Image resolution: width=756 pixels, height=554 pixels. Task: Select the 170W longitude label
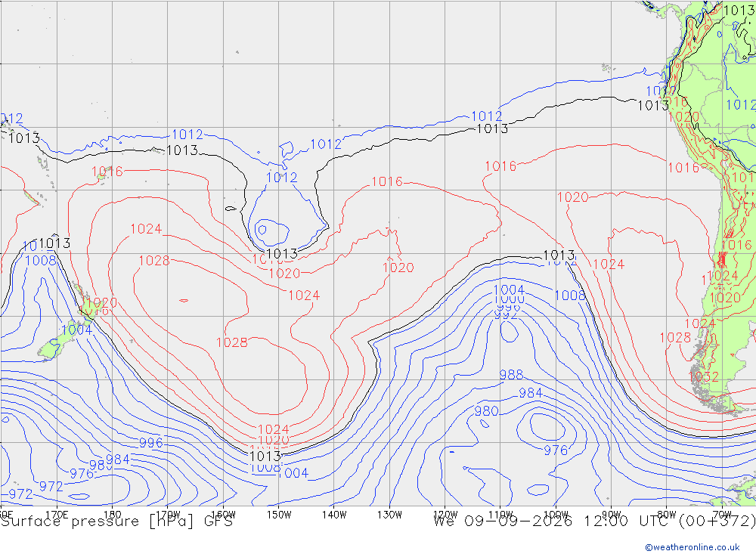pyautogui.click(x=168, y=515)
